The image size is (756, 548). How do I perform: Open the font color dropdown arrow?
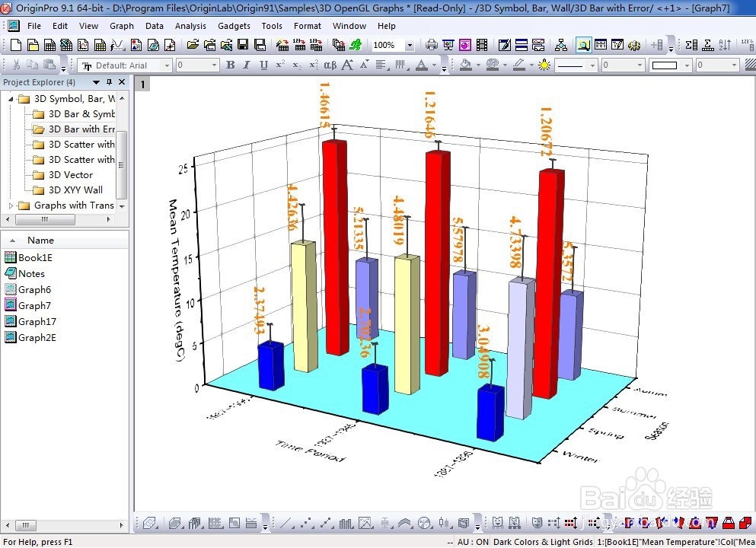(435, 65)
